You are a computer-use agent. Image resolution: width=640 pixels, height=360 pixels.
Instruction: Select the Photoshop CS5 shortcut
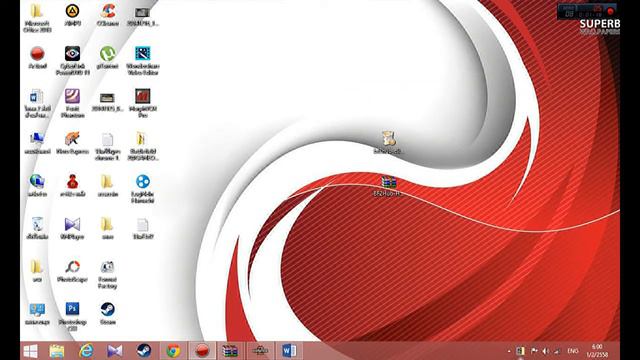point(72,317)
